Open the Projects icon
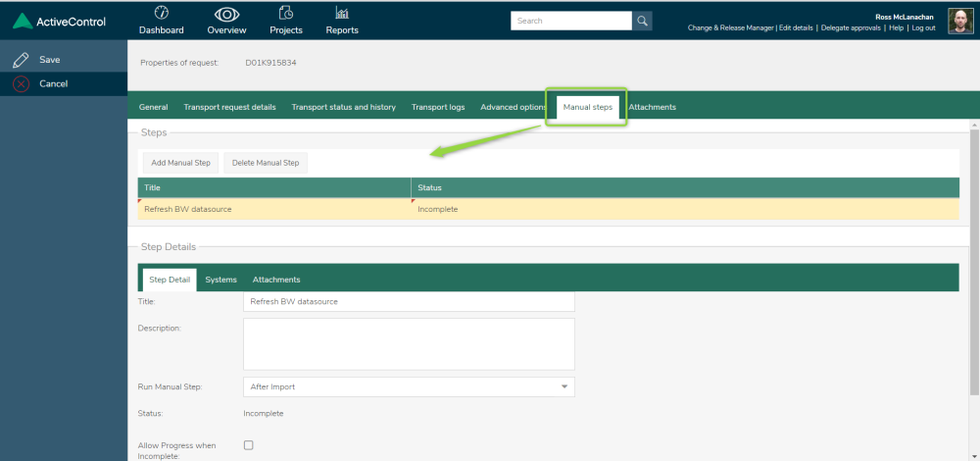The image size is (980, 461). (286, 13)
